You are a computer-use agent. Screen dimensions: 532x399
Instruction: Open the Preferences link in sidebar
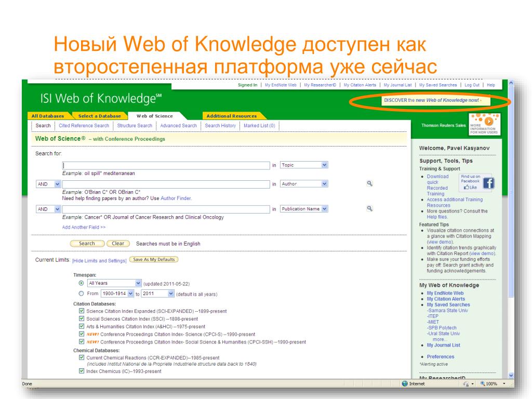(x=441, y=356)
